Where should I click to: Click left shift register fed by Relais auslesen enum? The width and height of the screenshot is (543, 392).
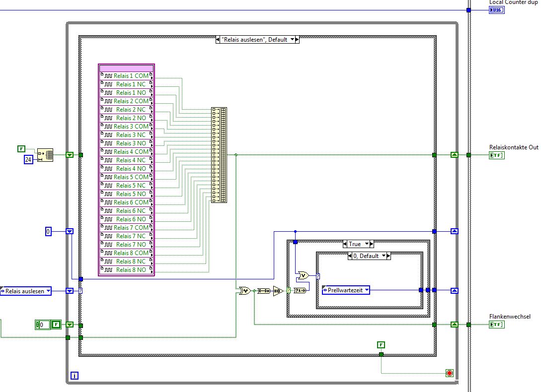click(x=70, y=291)
